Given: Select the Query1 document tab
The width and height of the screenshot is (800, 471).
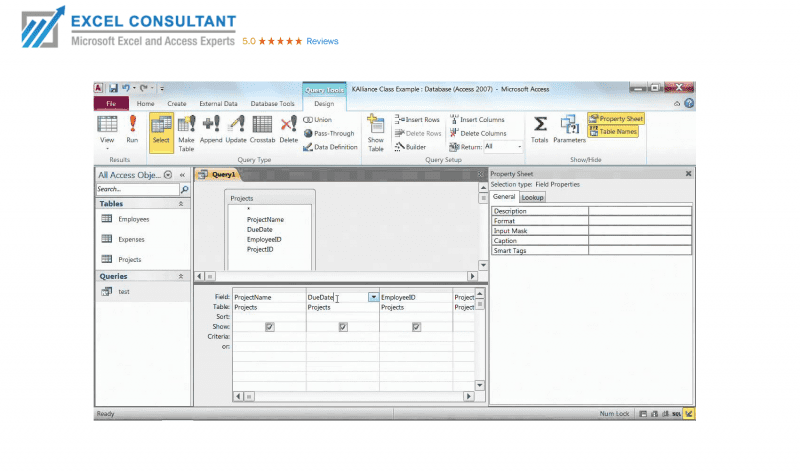Looking at the screenshot, I should 218,175.
